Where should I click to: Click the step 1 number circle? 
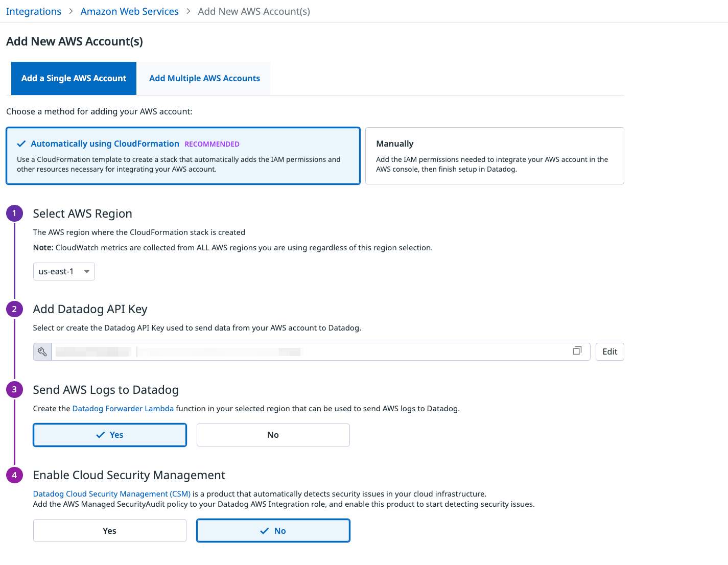pyautogui.click(x=14, y=214)
